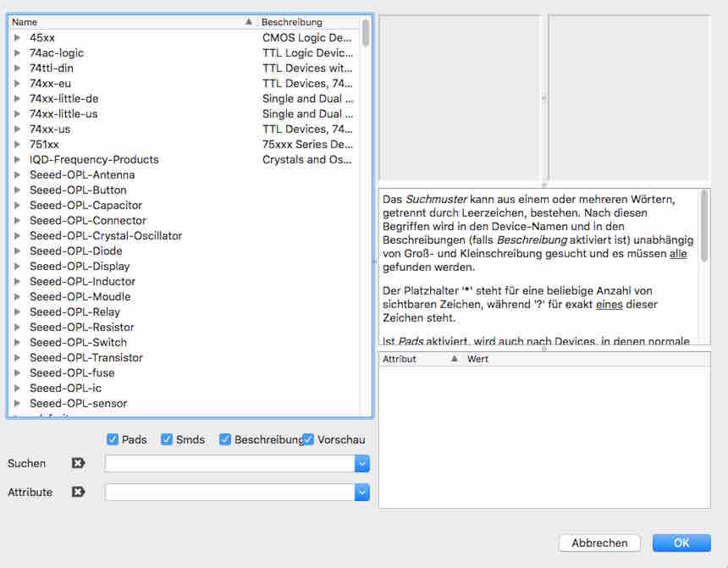Select the Seeed-OPL-Diode row

(185, 251)
